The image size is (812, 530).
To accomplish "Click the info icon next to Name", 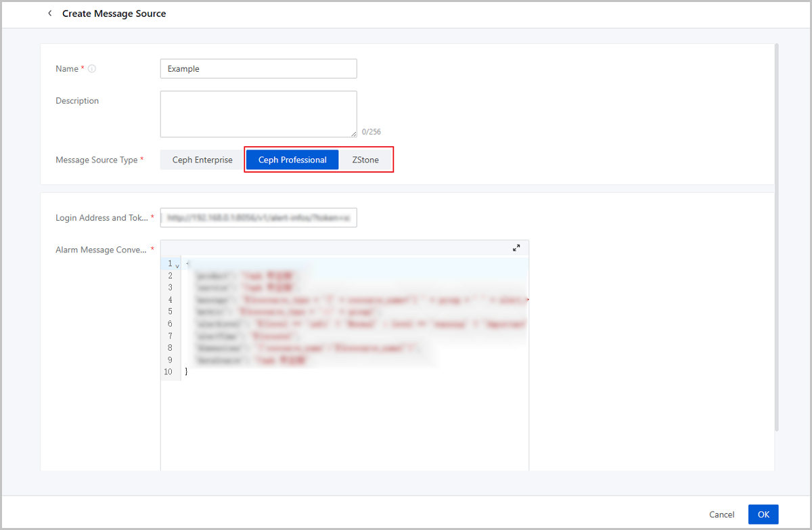I will tap(92, 69).
